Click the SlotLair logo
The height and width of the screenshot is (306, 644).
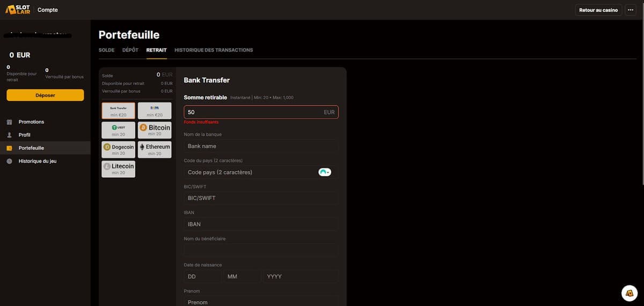point(18,10)
